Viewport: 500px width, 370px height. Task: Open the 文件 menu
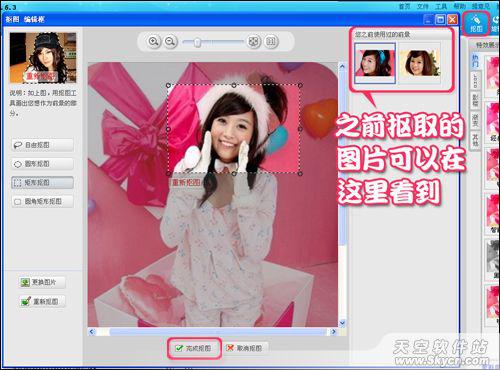[423, 6]
